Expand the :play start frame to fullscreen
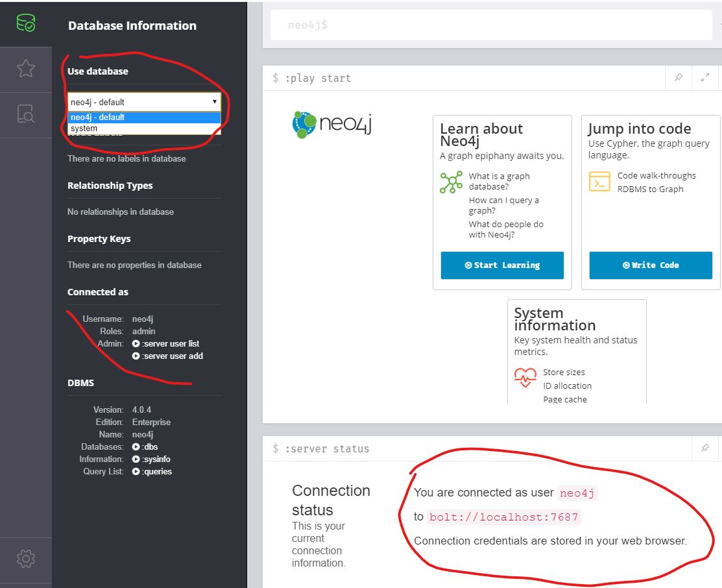 [705, 77]
